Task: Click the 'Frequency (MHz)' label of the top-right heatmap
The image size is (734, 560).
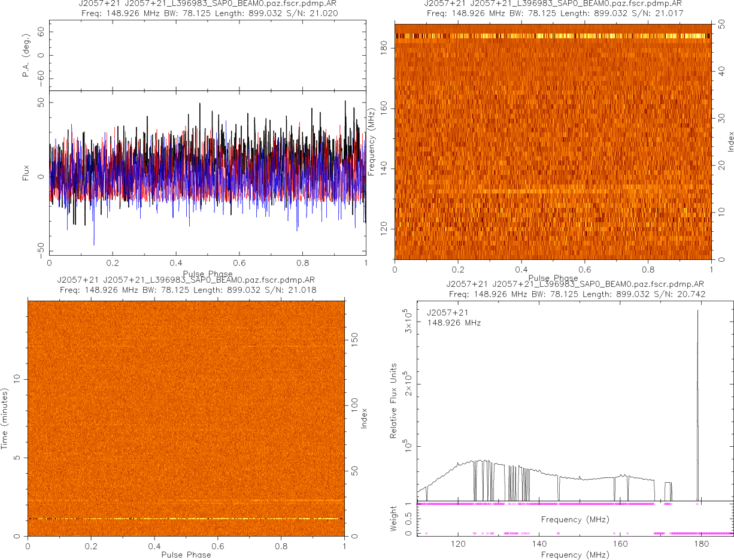Action: (x=372, y=141)
